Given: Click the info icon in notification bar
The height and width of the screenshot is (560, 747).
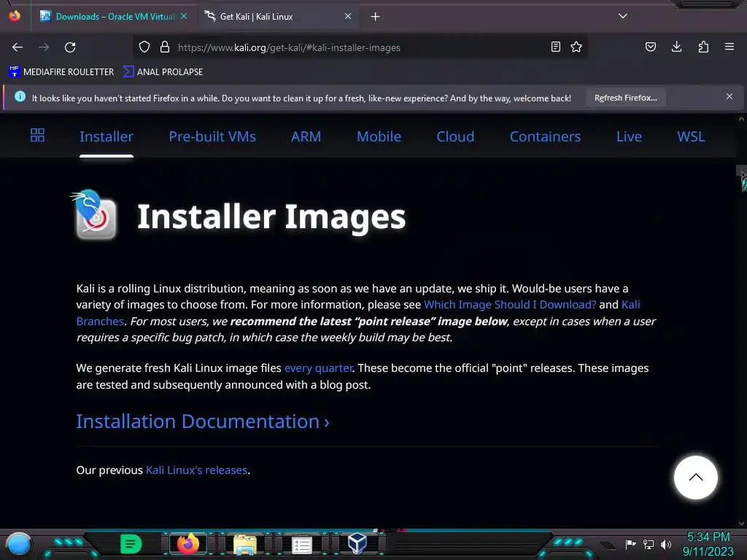Looking at the screenshot, I should (20, 96).
